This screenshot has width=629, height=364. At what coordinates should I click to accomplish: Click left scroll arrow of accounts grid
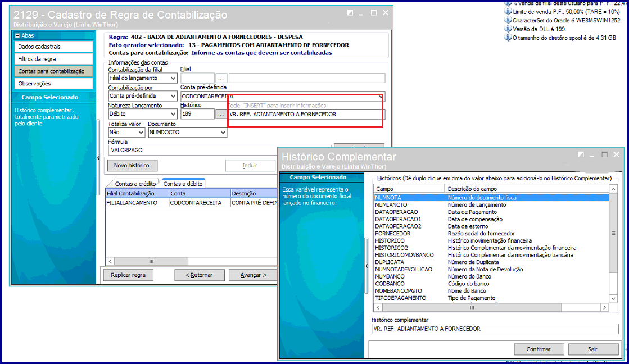(x=110, y=261)
